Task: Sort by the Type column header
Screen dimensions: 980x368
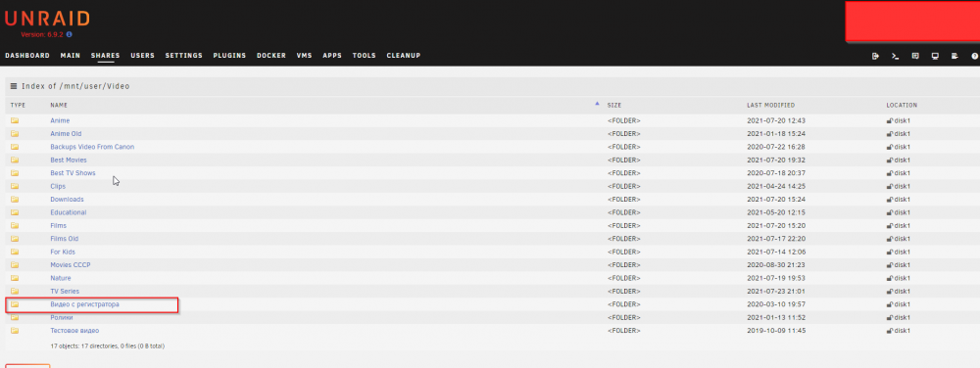Action: 18,105
